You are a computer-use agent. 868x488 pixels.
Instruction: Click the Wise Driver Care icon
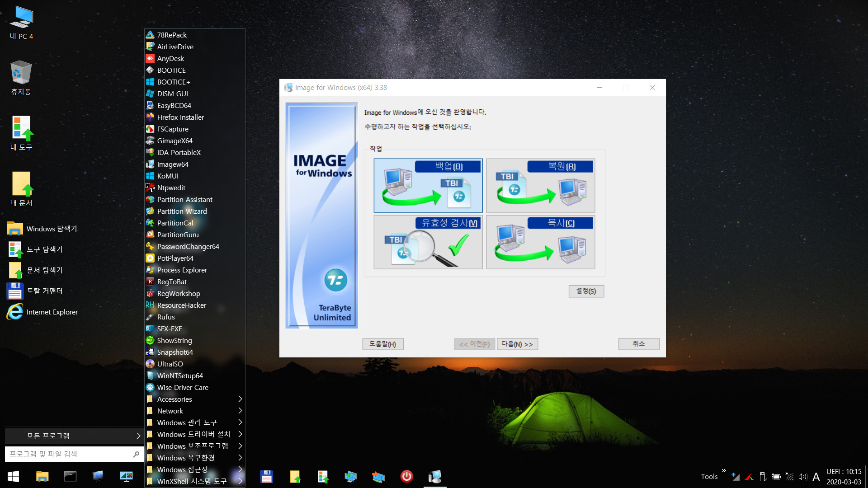pos(150,387)
